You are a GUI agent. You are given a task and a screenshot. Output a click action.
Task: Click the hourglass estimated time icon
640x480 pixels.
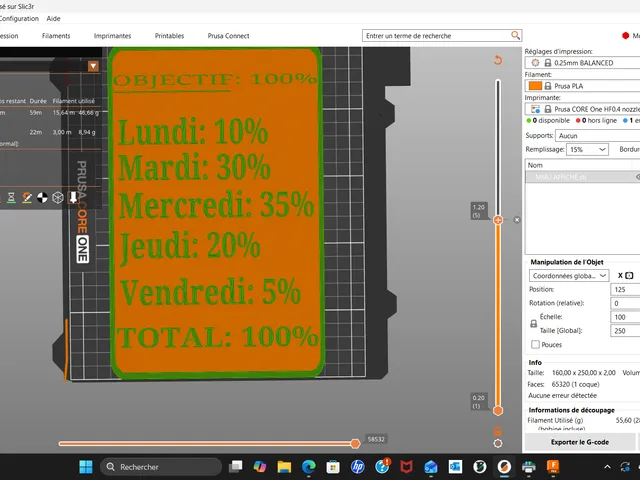(11, 198)
